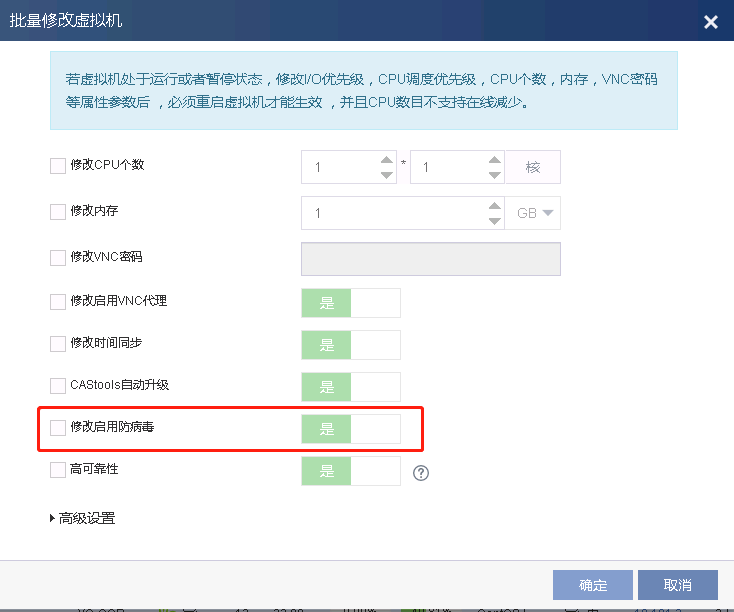Check the 修改CPU个数 checkbox
Viewport: 734px width, 612px height.
58,166
